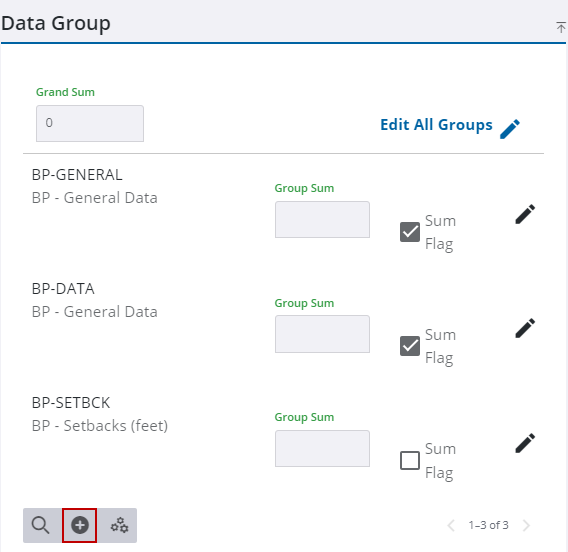Uncheck Sum Flag for BP-DATA
Image resolution: width=568 pixels, height=552 pixels.
tap(410, 346)
